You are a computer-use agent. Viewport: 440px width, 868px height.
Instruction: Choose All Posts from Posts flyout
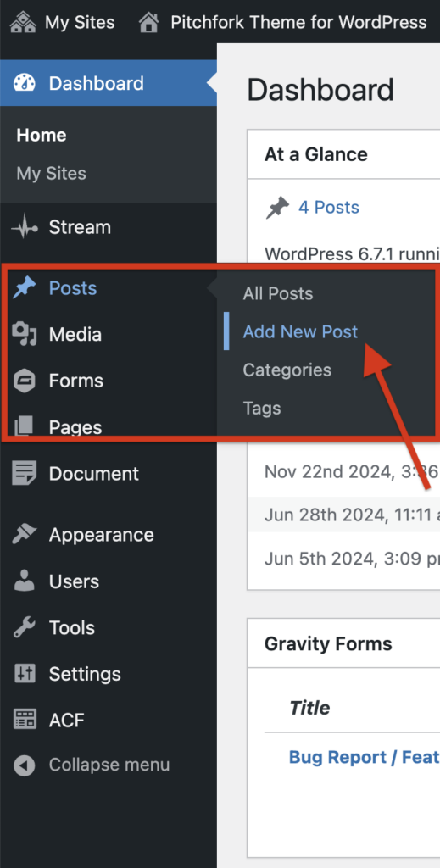tap(277, 293)
